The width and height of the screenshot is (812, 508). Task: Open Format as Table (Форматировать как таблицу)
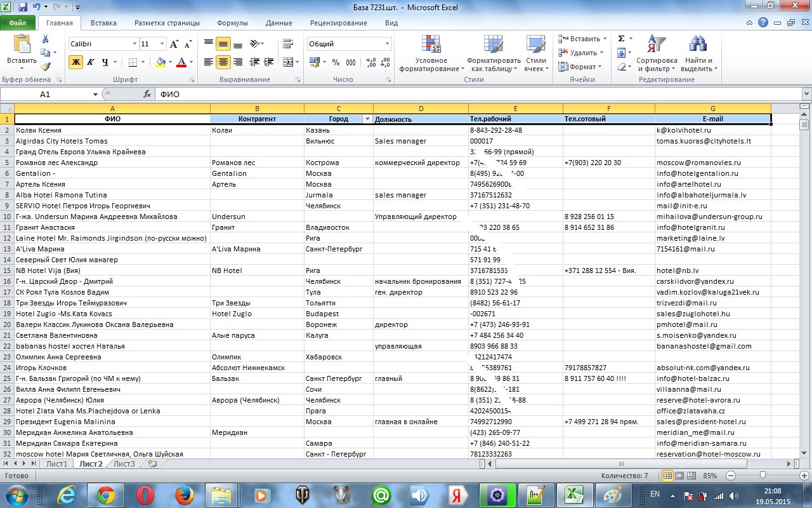pos(494,53)
